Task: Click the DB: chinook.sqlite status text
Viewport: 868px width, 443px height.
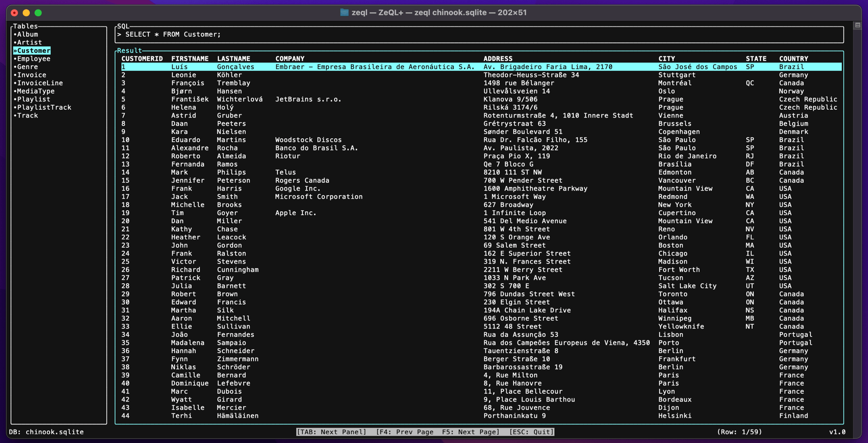Action: pos(47,432)
